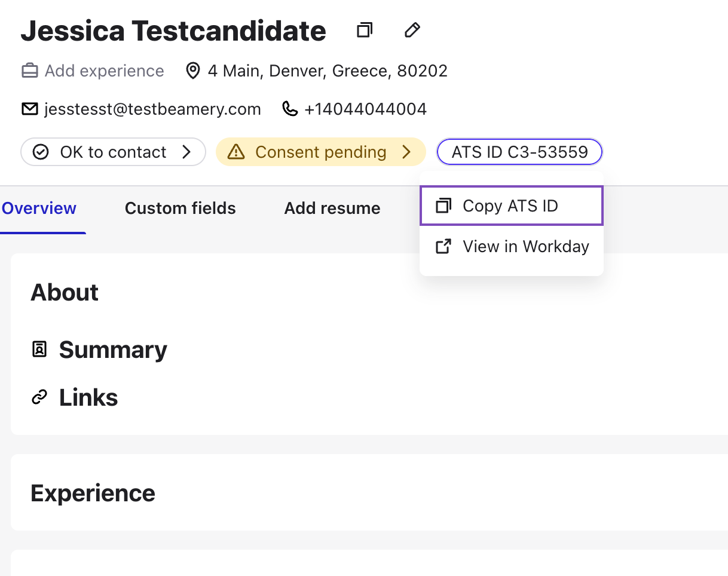The height and width of the screenshot is (576, 728).
Task: Open the Custom fields tab
Action: [180, 208]
